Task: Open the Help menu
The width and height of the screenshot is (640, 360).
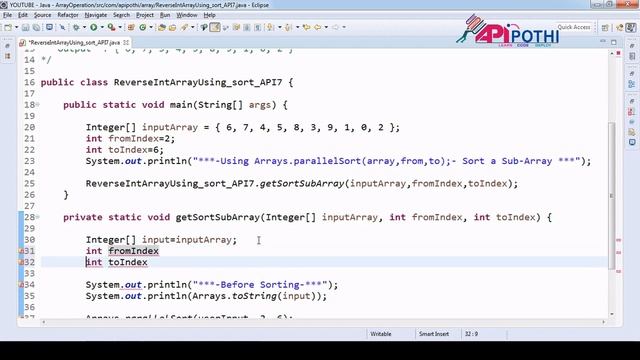Action: point(209,15)
